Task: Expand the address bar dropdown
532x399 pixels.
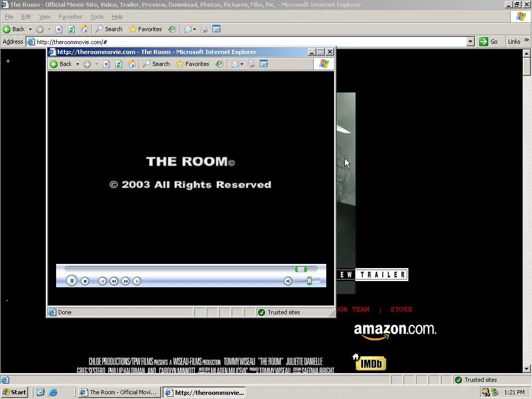Action: 470,42
